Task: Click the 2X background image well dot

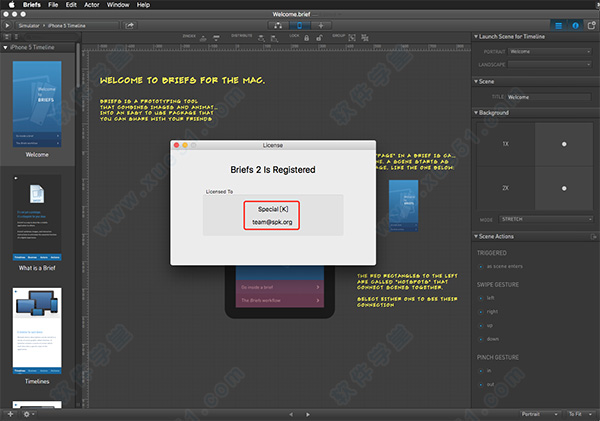Action: 564,188
